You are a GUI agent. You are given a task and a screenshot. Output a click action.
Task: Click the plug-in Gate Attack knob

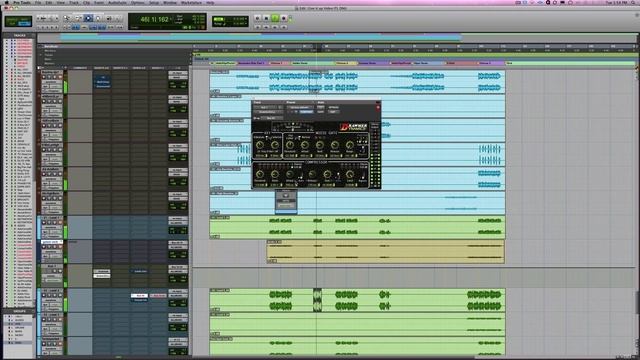(304, 145)
